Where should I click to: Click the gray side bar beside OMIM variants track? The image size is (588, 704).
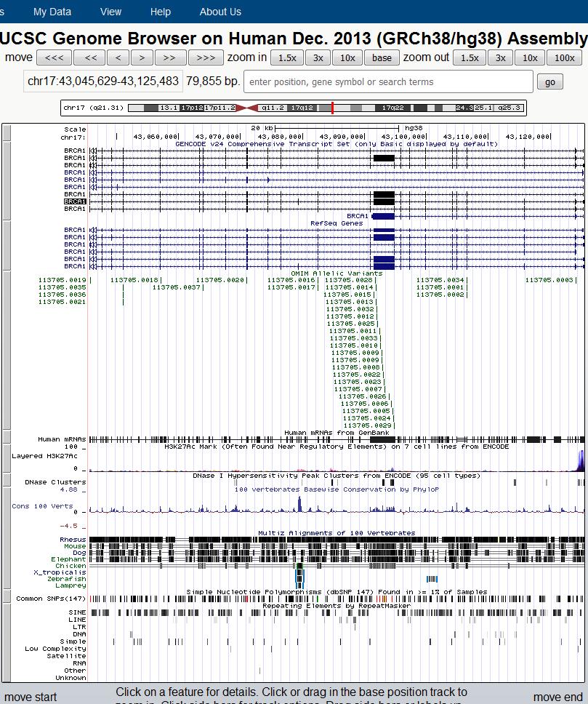pos(7,351)
